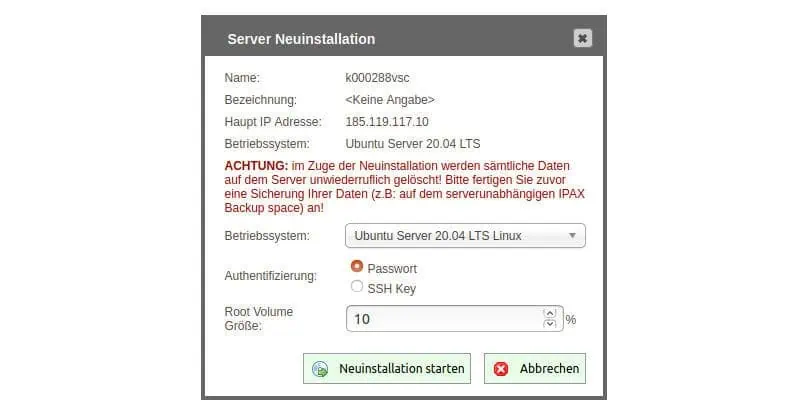Open the Betriebssystem combo box
785x414 pixels.
pyautogui.click(x=464, y=236)
